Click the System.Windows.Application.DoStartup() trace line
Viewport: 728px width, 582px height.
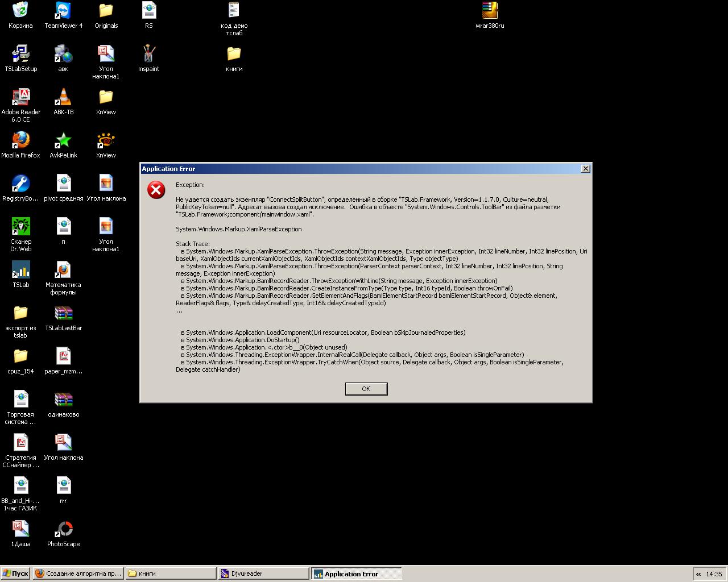[x=240, y=340]
